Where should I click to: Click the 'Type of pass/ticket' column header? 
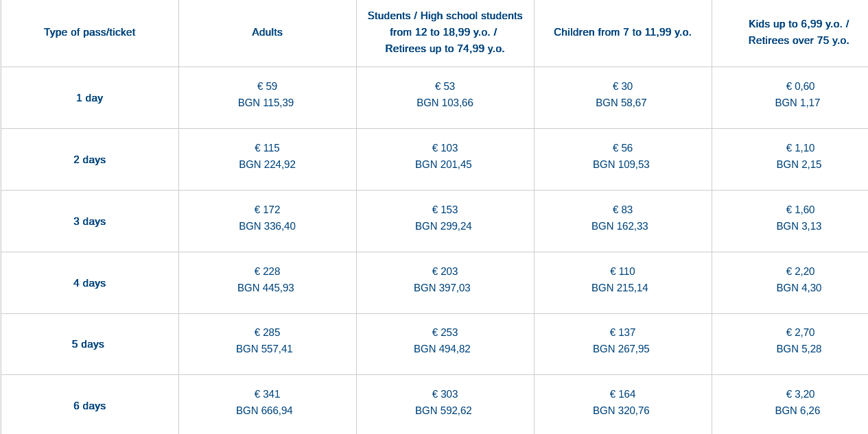pos(89,32)
